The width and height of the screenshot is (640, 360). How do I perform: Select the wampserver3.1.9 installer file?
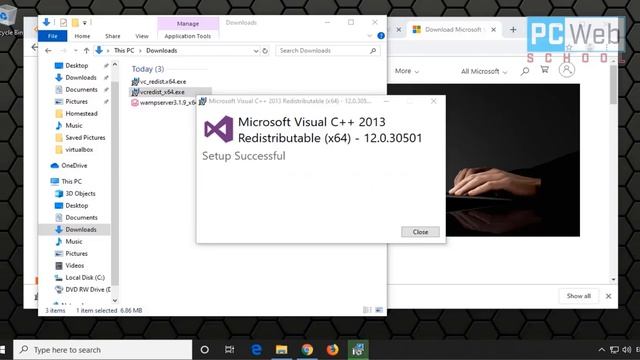(x=164, y=103)
